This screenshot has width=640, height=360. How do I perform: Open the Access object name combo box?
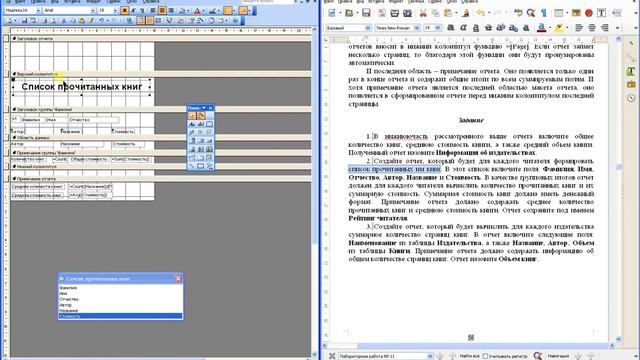pos(38,10)
